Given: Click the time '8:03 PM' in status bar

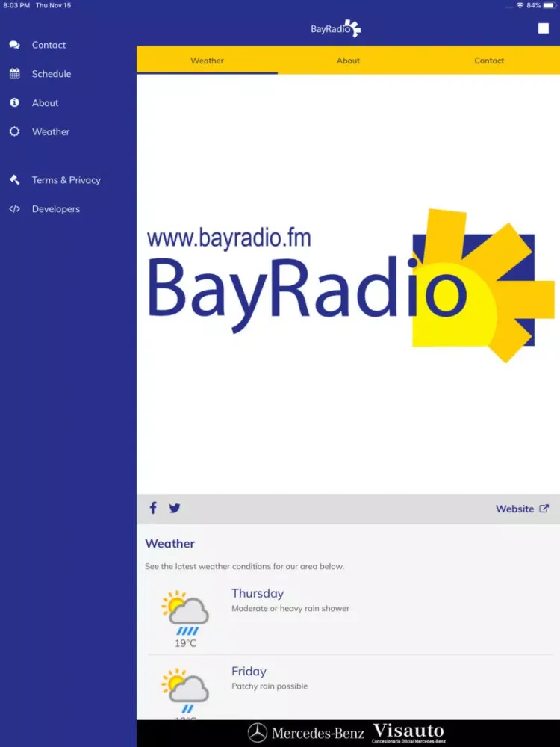Looking at the screenshot, I should tap(16, 5).
